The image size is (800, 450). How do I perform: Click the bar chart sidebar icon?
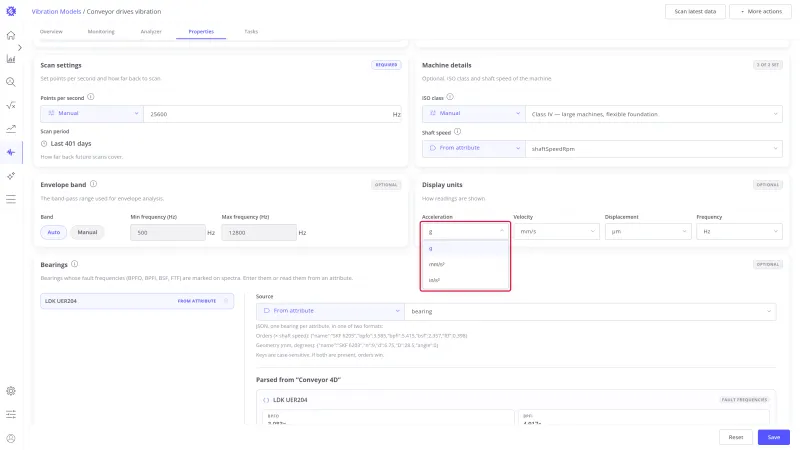11,59
